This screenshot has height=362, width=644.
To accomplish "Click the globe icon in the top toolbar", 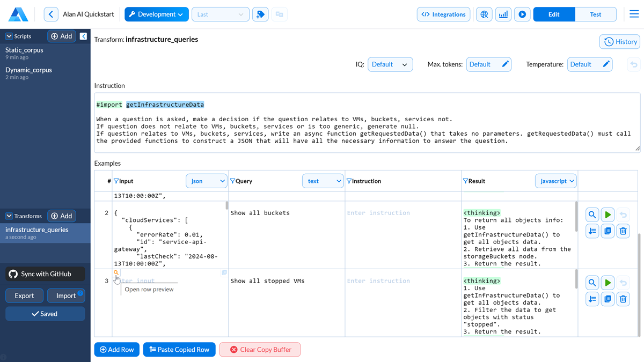I will 484,14.
